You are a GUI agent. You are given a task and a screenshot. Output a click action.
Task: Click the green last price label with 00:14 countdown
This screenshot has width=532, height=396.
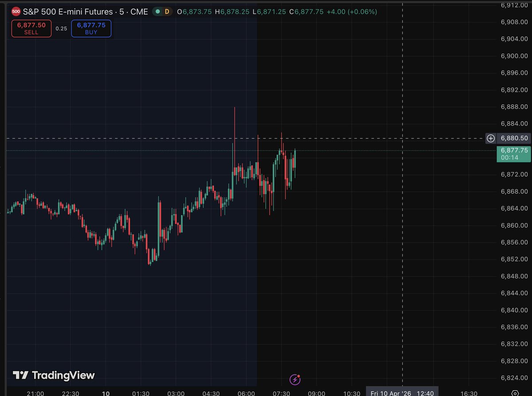point(514,154)
